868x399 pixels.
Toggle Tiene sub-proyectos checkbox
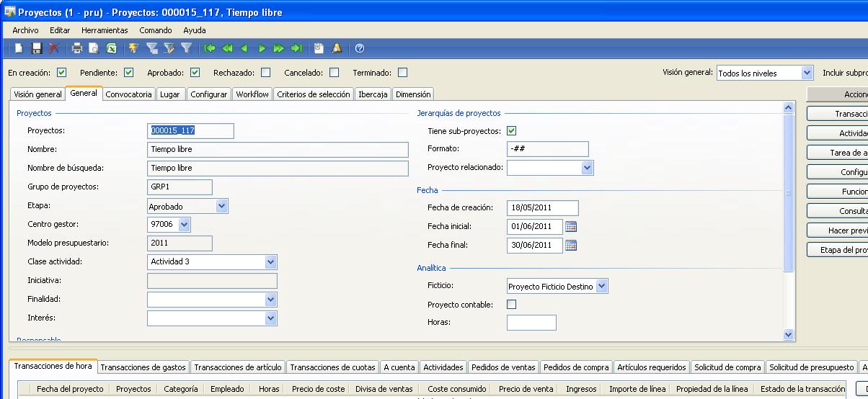pyautogui.click(x=512, y=131)
